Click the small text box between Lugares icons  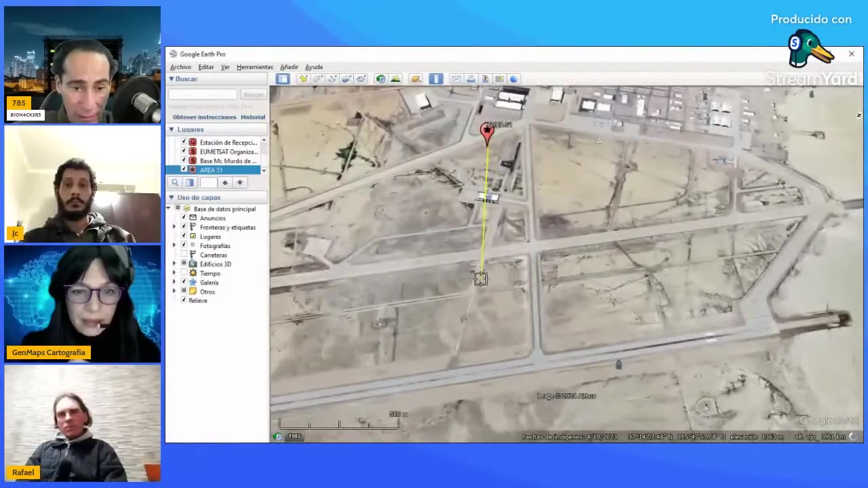coord(209,182)
